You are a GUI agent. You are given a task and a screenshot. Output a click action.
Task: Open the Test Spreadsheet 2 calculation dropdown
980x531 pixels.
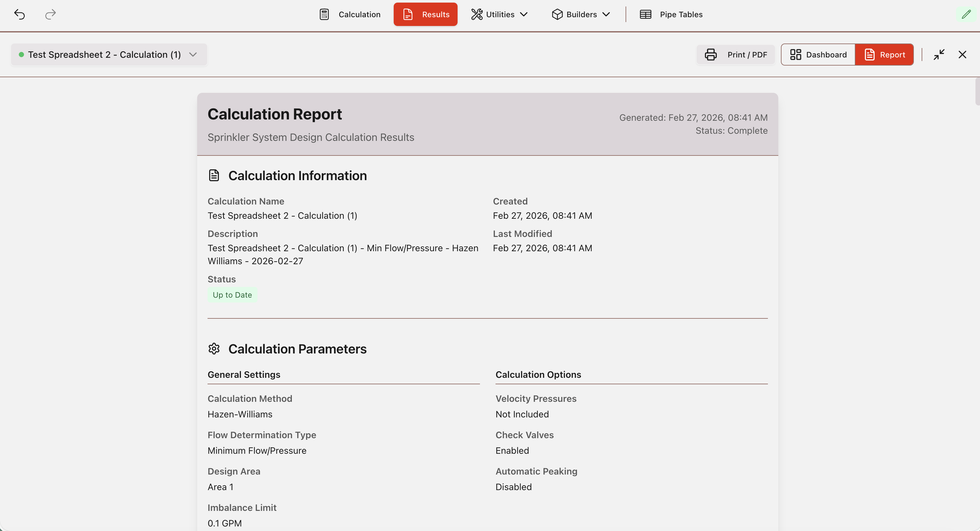tap(109, 55)
